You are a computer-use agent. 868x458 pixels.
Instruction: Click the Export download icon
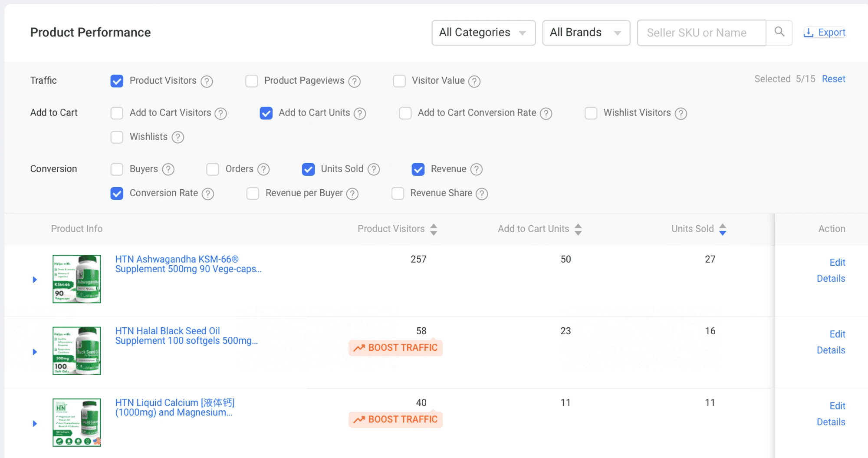808,33
